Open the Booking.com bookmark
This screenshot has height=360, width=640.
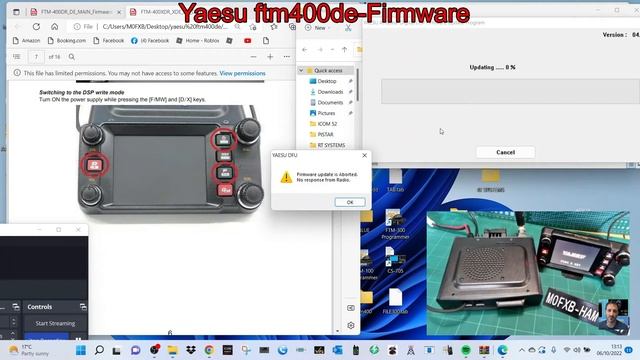pyautogui.click(x=67, y=41)
